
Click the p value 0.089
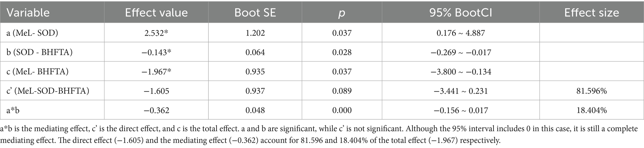pyautogui.click(x=341, y=91)
